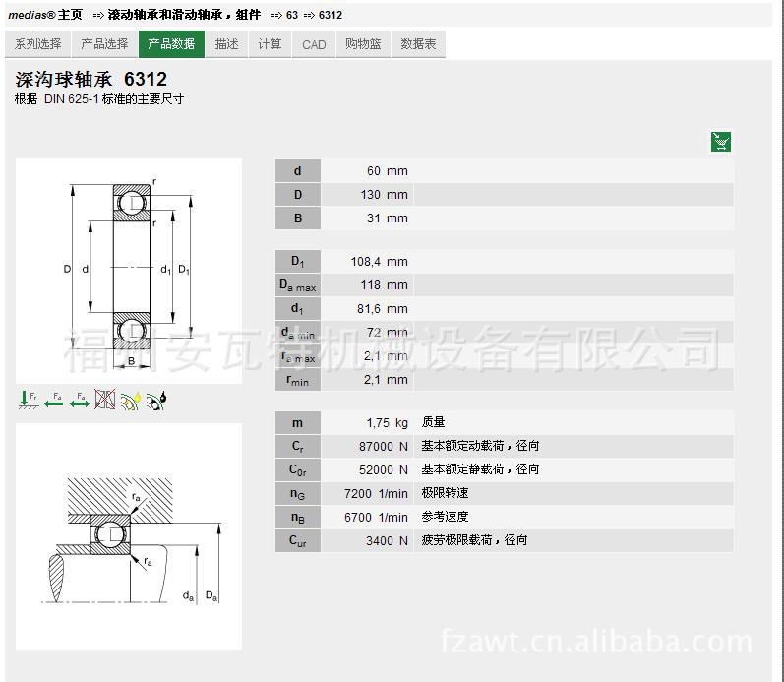This screenshot has width=784, height=682.
Task: Click the green shopping cart icon
Action: (x=721, y=142)
